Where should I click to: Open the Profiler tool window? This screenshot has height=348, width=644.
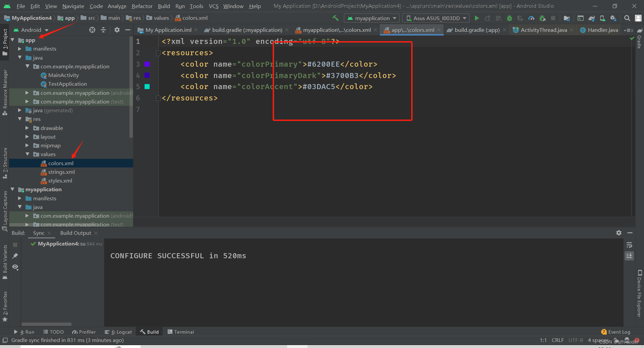[x=84, y=332]
